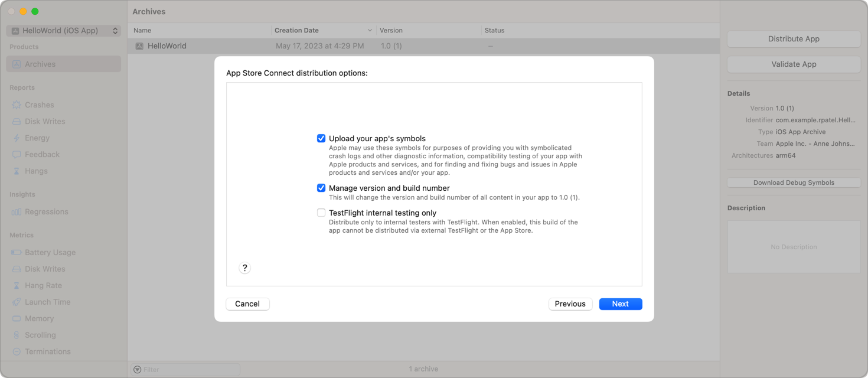Open the HelloWorld (iOS App) product dropdown
Image resolution: width=868 pixels, height=378 pixels.
point(65,31)
